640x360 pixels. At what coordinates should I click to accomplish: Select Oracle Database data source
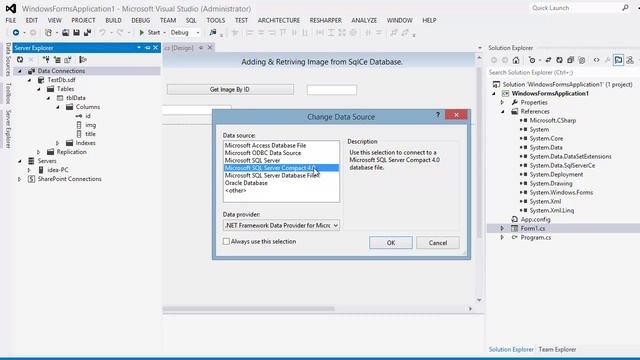[x=246, y=183]
